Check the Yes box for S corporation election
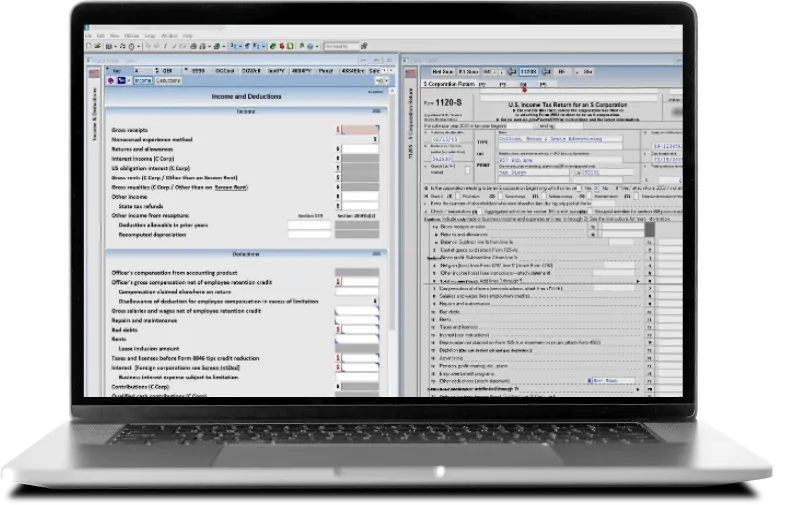The height and width of the screenshot is (505, 808). click(580, 187)
